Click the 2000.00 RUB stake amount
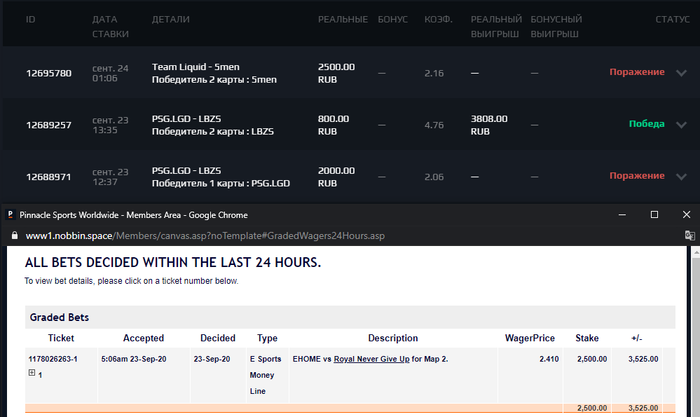This screenshot has width=700, height=417. [x=336, y=177]
